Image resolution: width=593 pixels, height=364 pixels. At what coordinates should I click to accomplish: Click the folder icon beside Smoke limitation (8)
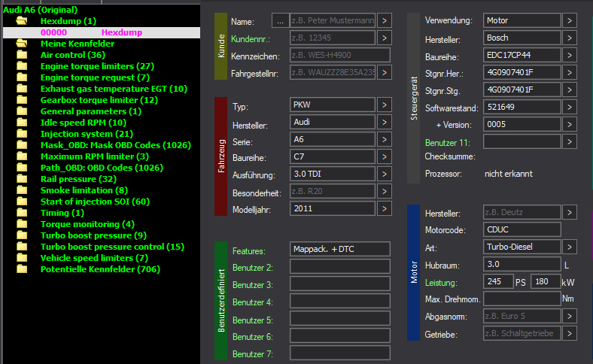pos(22,190)
